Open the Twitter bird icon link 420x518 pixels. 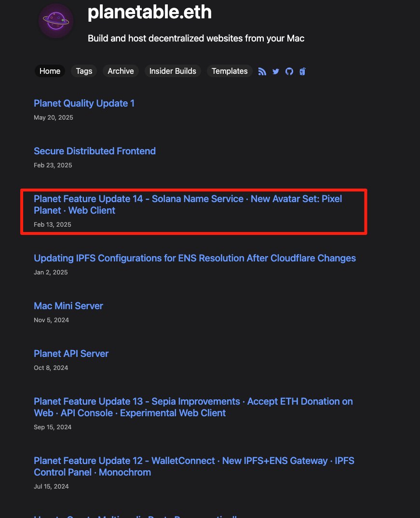(276, 71)
